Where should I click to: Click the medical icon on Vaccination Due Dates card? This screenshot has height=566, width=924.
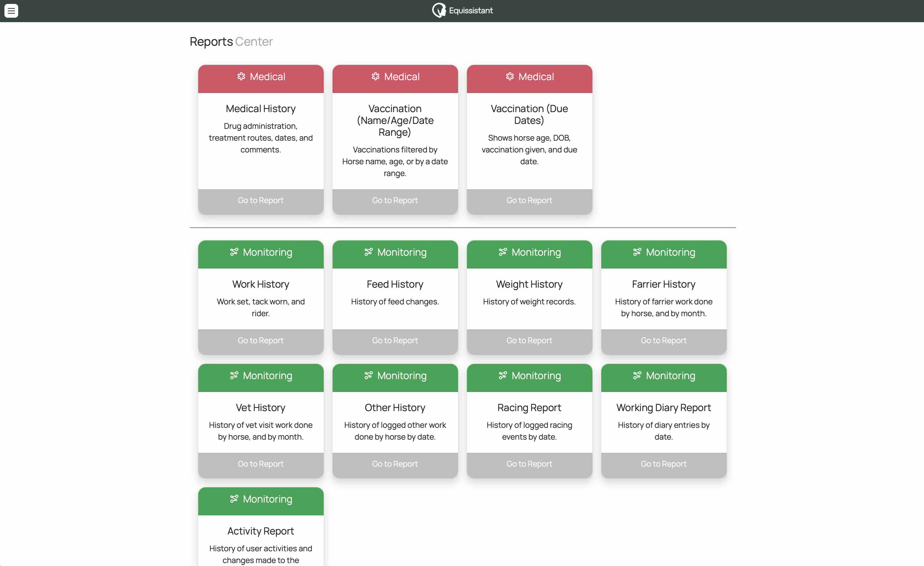click(510, 76)
